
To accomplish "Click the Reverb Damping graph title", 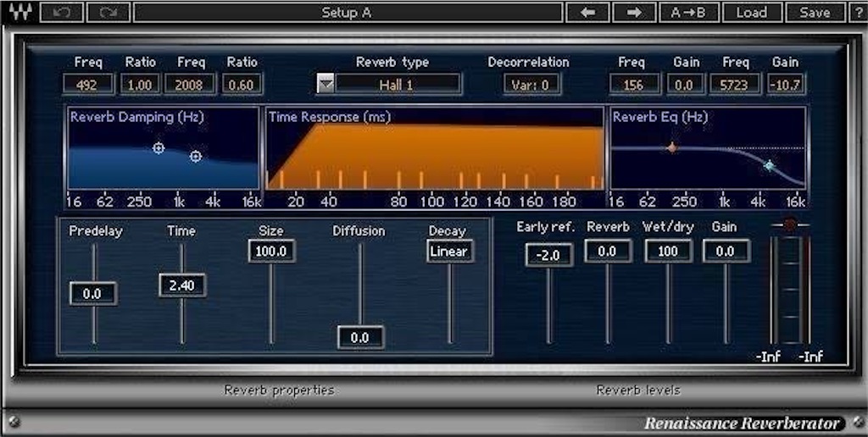I will click(x=136, y=117).
